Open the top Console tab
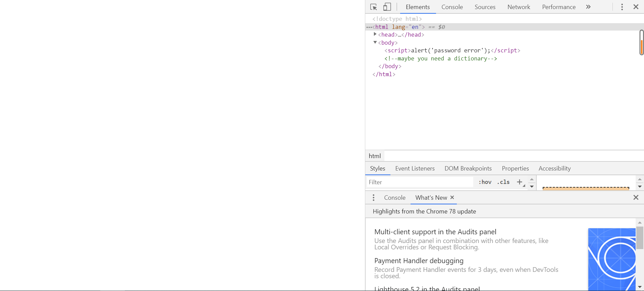This screenshot has height=291, width=644. pyautogui.click(x=452, y=7)
